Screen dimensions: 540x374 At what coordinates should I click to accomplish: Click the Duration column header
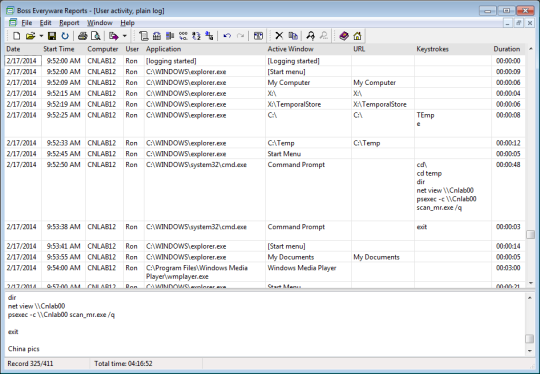508,49
